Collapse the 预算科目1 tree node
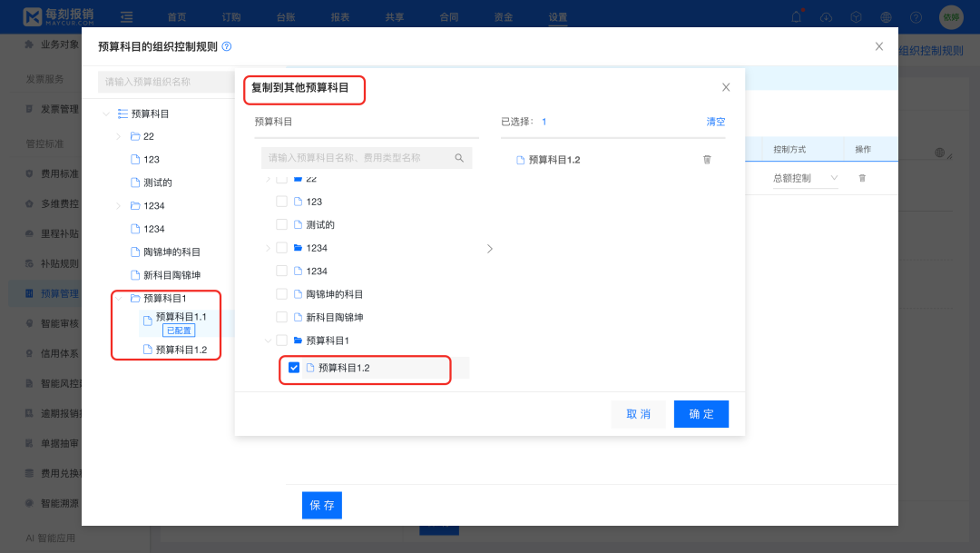The image size is (980, 553). click(269, 339)
